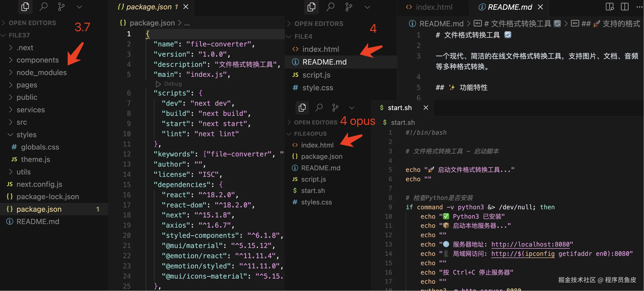644x291 pixels.
Task: Open http://localhost:8080 link in start.sh
Action: click(x=530, y=244)
